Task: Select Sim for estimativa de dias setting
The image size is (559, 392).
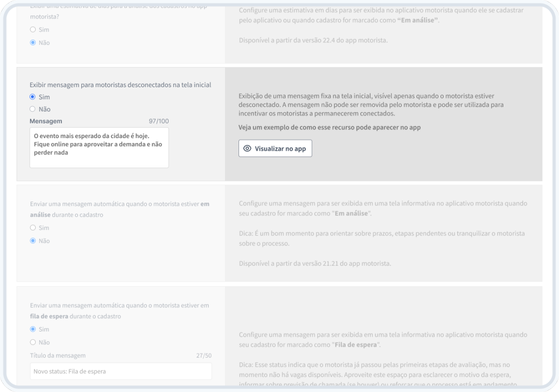Action: tap(33, 30)
